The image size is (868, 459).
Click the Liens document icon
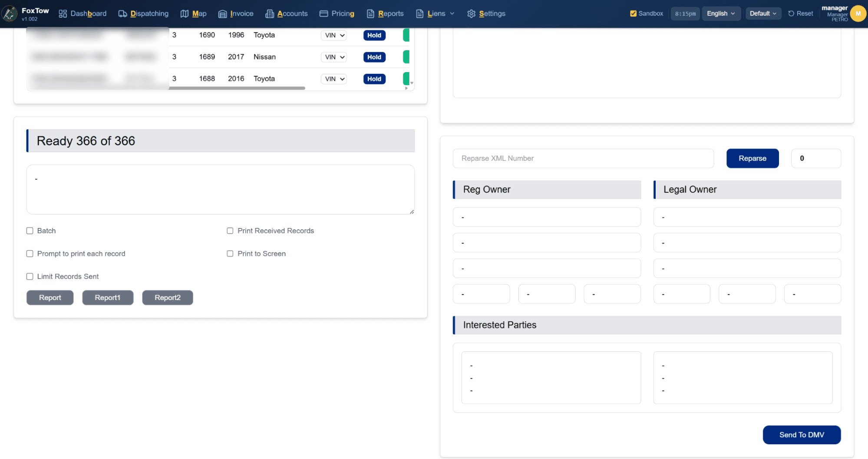419,14
